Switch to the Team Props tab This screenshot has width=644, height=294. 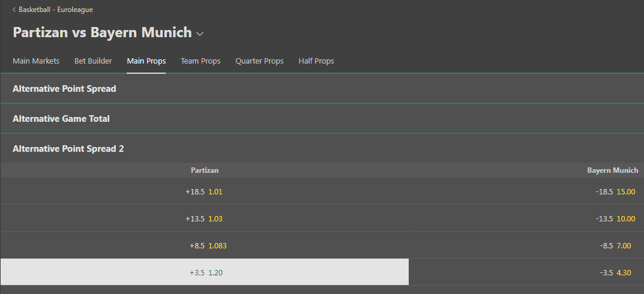200,61
